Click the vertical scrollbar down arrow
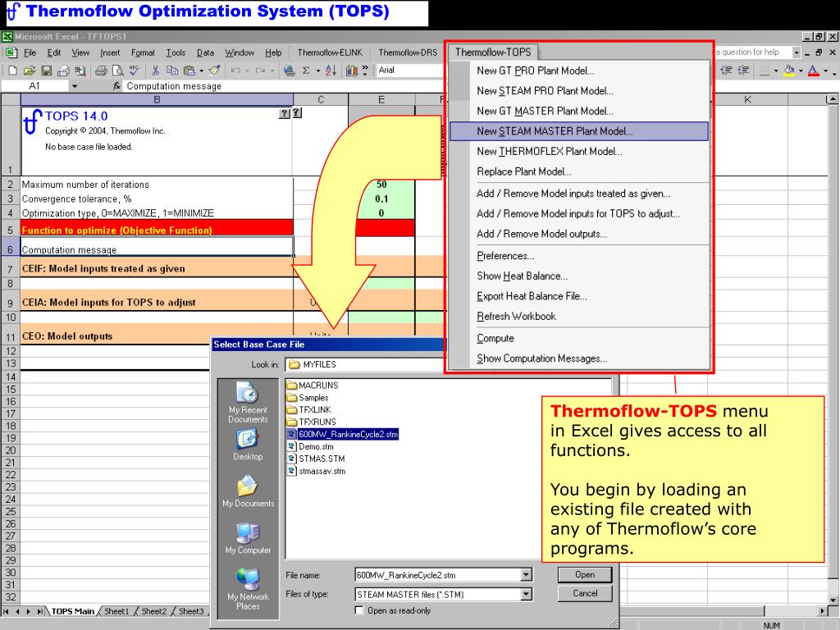The height and width of the screenshot is (630, 840). [x=832, y=599]
